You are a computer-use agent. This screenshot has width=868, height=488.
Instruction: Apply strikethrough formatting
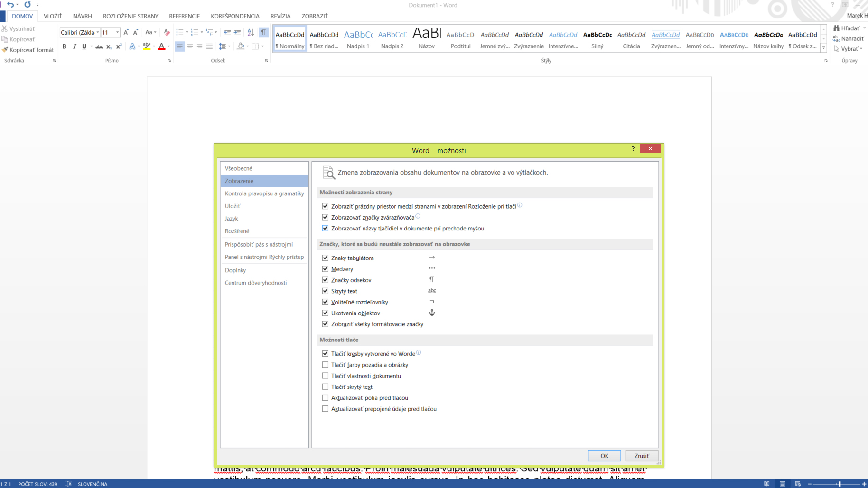(99, 46)
